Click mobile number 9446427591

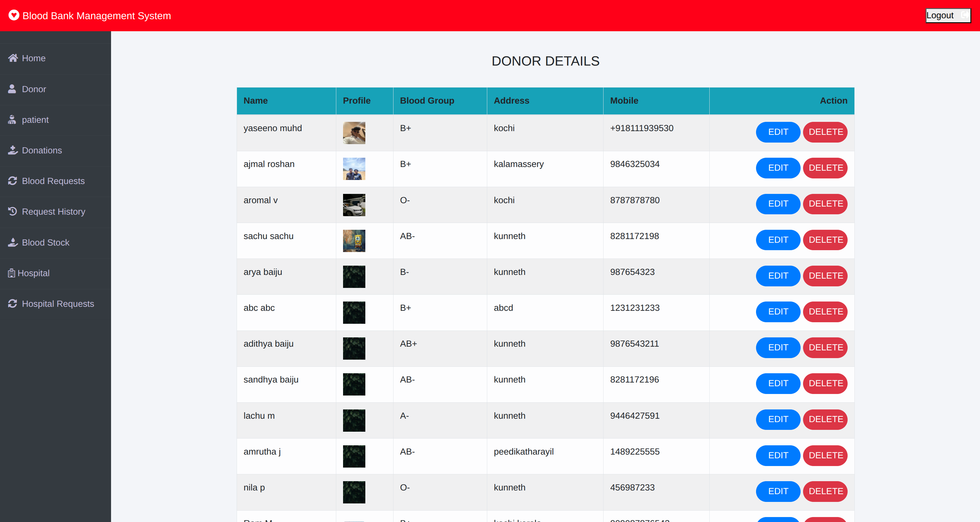pos(634,416)
